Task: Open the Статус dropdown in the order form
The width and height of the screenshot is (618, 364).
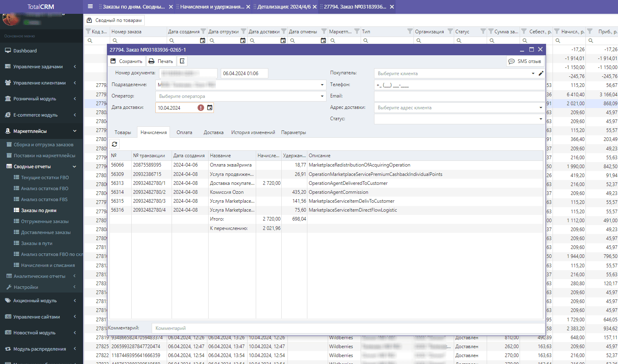Action: pos(541,119)
